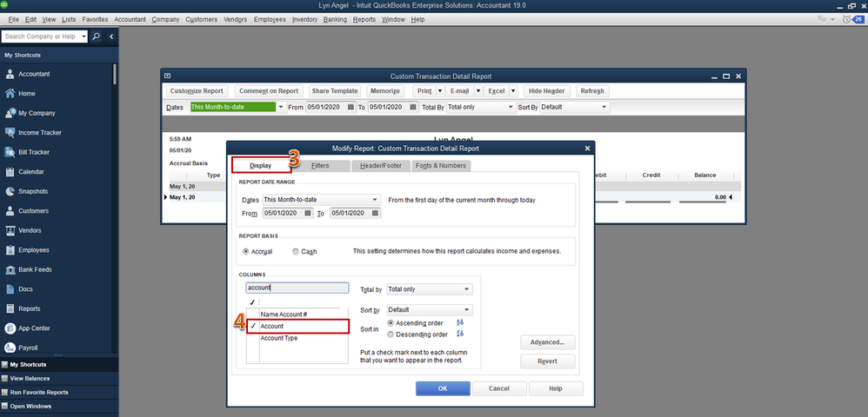Click the columns search field containing account
Viewport: 868px width, 417px height.
pyautogui.click(x=297, y=288)
